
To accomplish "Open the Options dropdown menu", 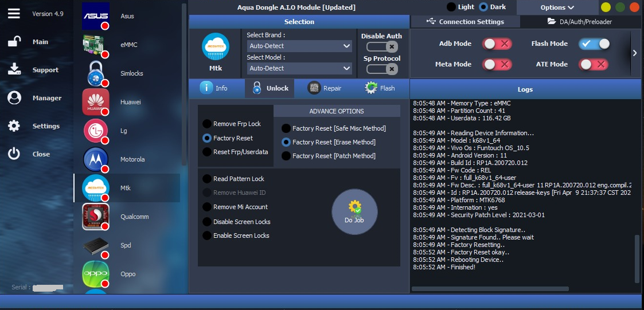I will pyautogui.click(x=557, y=7).
